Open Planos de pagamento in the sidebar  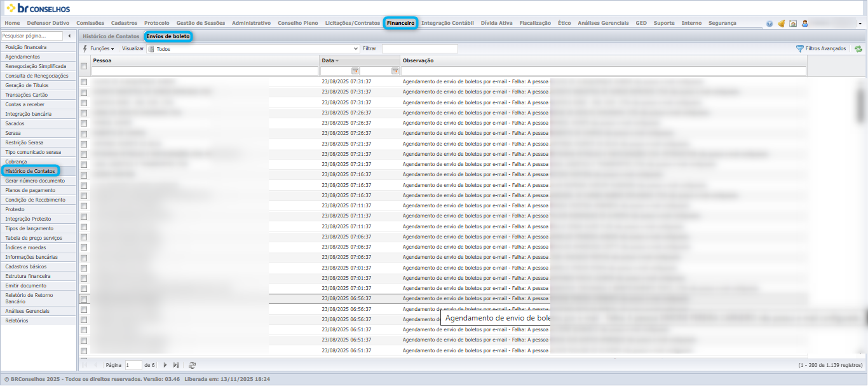(38, 190)
